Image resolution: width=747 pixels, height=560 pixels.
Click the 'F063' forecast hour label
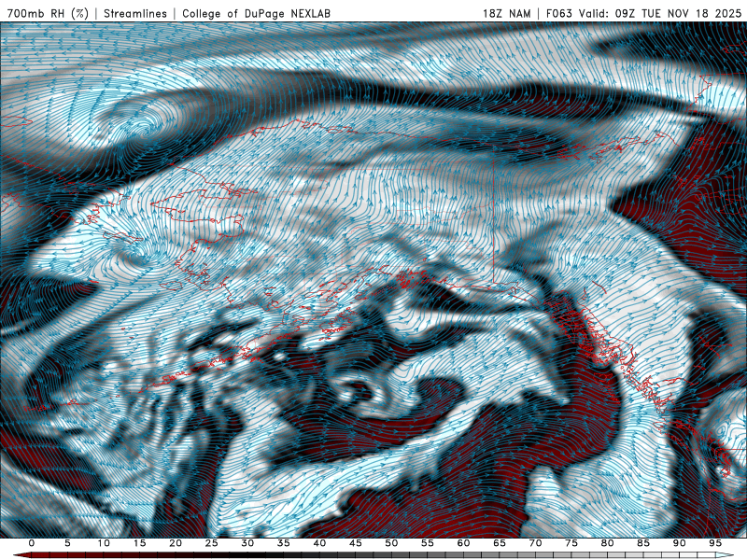pyautogui.click(x=558, y=13)
